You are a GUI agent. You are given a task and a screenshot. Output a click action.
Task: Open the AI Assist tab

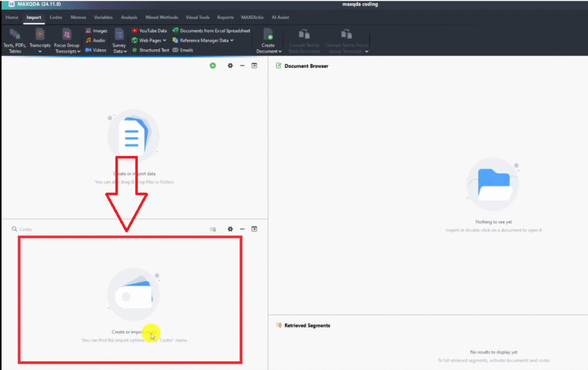tap(280, 17)
